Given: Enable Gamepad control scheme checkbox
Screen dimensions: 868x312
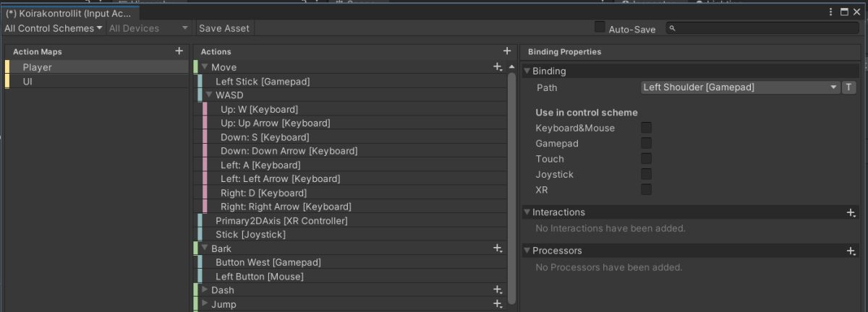Looking at the screenshot, I should tap(646, 143).
